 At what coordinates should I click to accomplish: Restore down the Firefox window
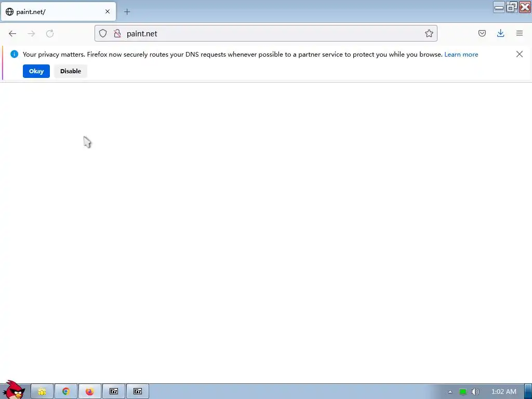click(x=511, y=7)
